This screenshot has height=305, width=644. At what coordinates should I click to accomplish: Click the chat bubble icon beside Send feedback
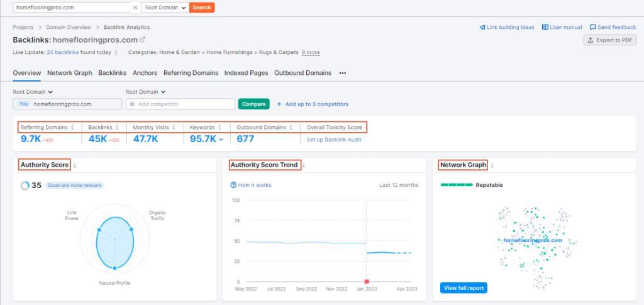592,27
